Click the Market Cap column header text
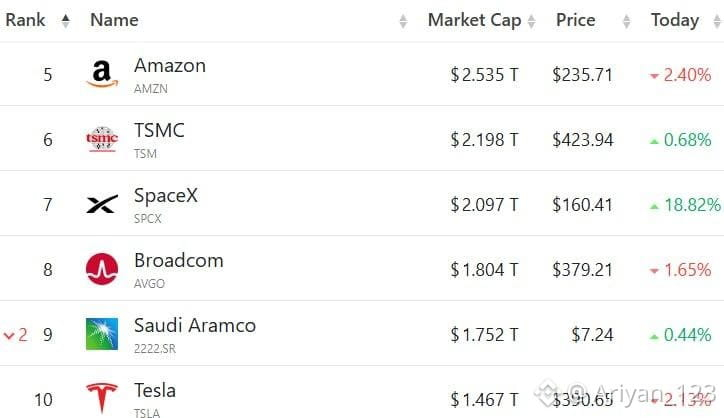Viewport: 724px width, 418px height. coord(474,20)
